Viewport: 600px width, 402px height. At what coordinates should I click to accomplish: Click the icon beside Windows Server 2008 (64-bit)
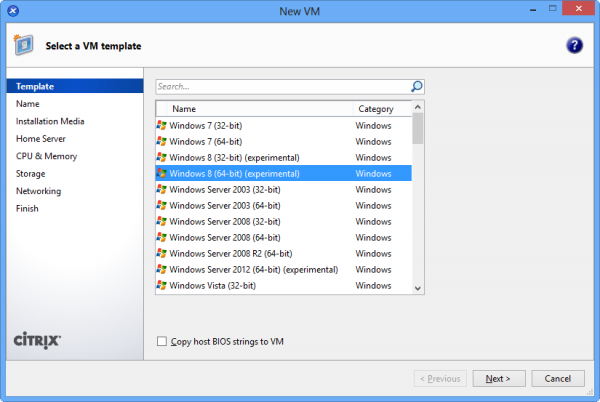(x=161, y=238)
